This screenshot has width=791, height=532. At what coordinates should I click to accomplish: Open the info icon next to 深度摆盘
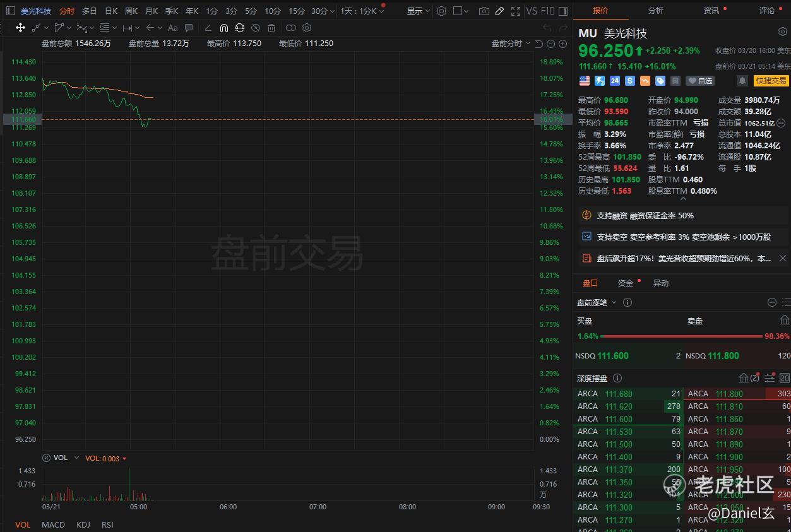point(617,378)
